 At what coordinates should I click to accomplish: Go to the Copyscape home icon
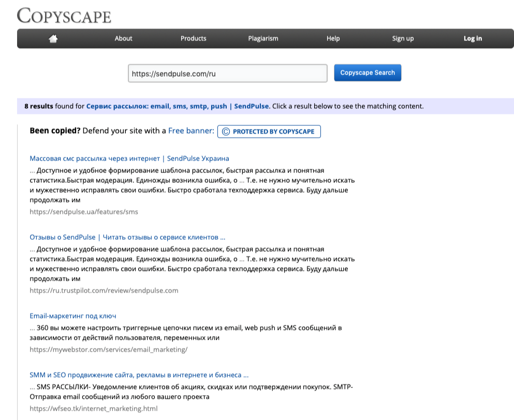tap(53, 39)
